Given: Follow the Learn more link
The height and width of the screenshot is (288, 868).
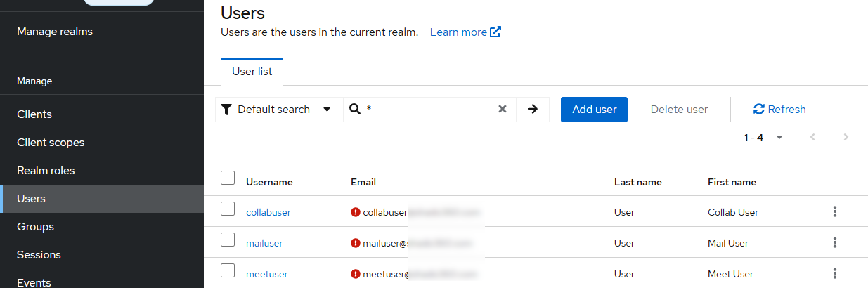Looking at the screenshot, I should 465,32.
